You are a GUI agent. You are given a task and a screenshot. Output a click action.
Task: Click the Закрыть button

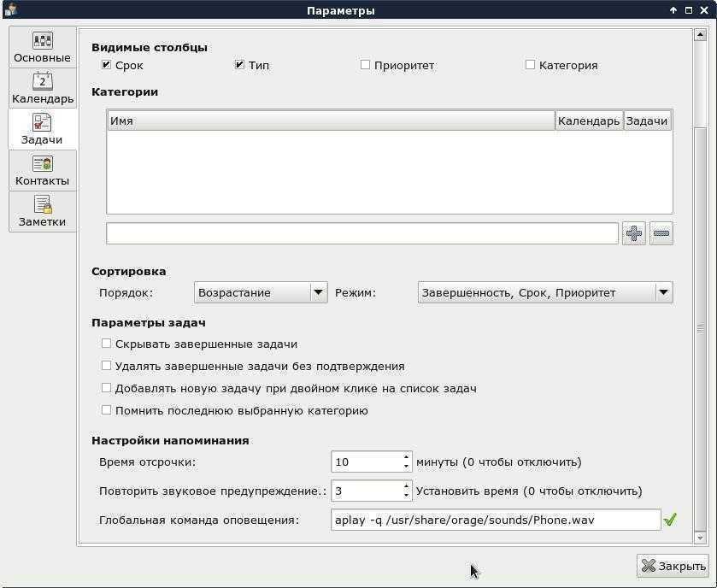click(673, 566)
